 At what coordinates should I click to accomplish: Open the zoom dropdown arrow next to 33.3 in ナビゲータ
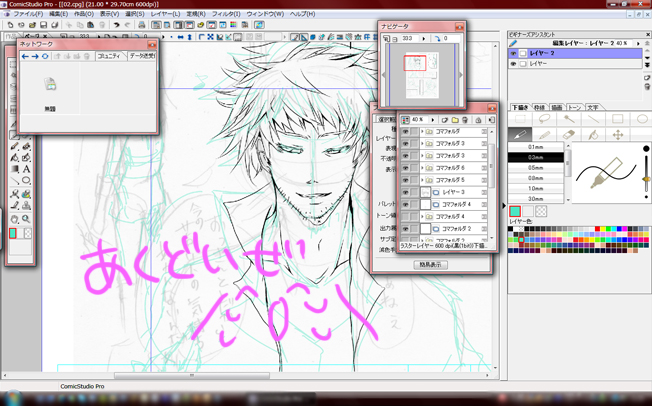424,38
